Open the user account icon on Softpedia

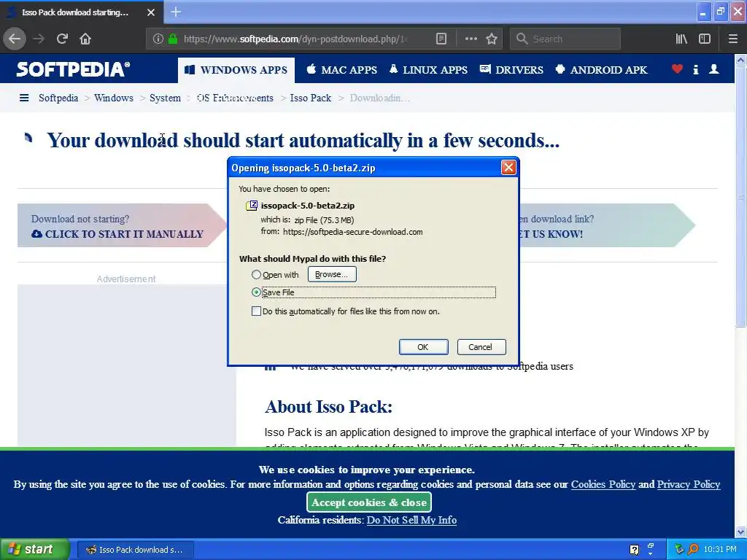(713, 69)
